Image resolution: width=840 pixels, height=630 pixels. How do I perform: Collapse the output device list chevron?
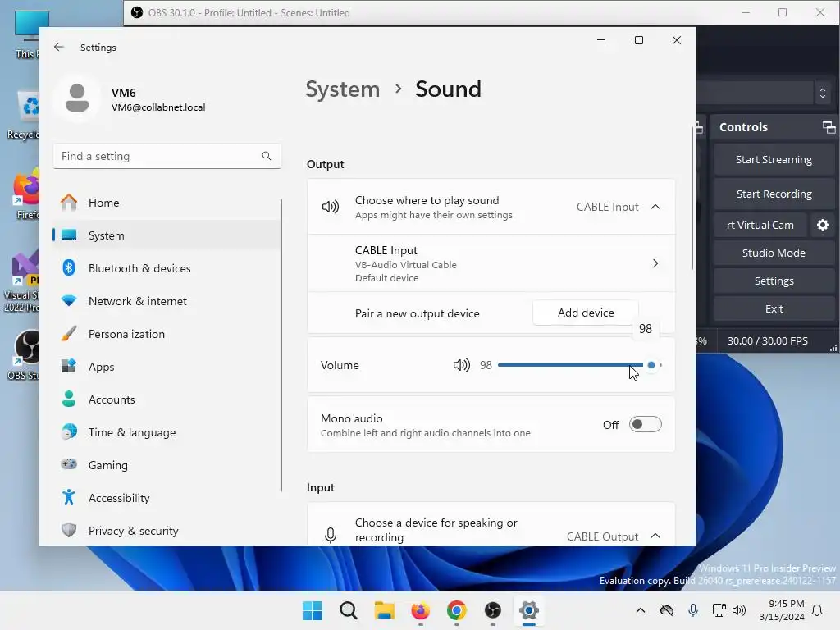(x=655, y=207)
